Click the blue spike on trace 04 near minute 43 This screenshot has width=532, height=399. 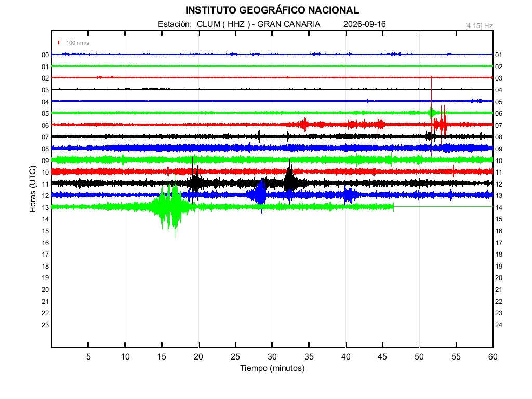coord(368,101)
